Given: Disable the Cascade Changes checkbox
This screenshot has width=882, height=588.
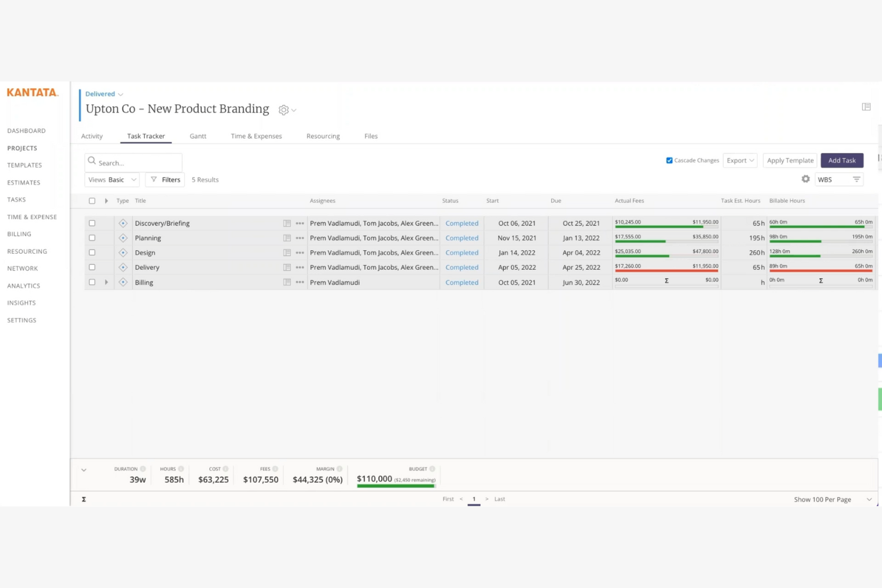Looking at the screenshot, I should [669, 160].
